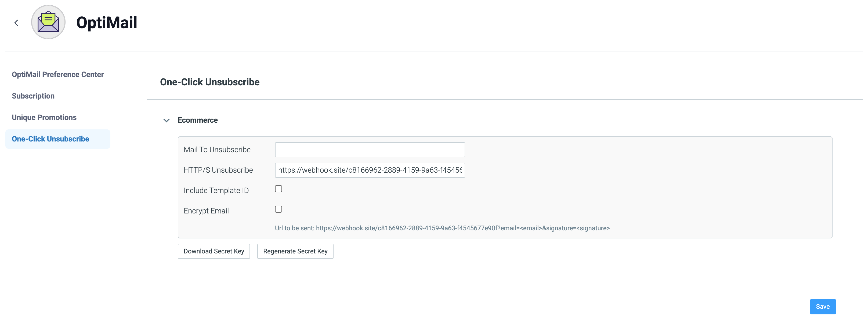This screenshot has height=327, width=868.
Task: Click the OptiMail title text
Action: (x=106, y=23)
